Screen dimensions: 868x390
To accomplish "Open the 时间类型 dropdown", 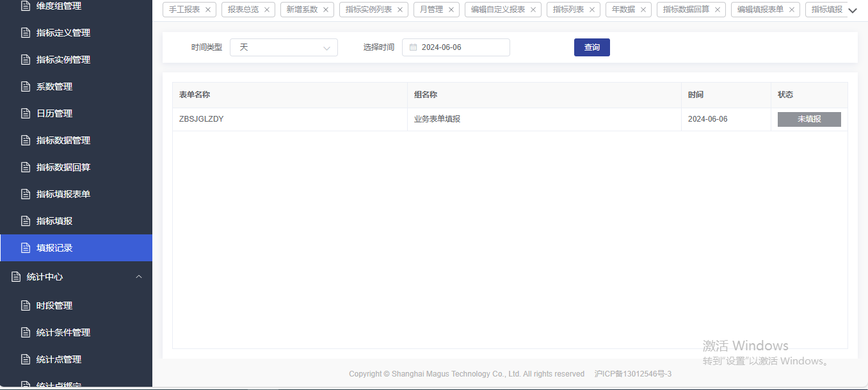I will [284, 47].
